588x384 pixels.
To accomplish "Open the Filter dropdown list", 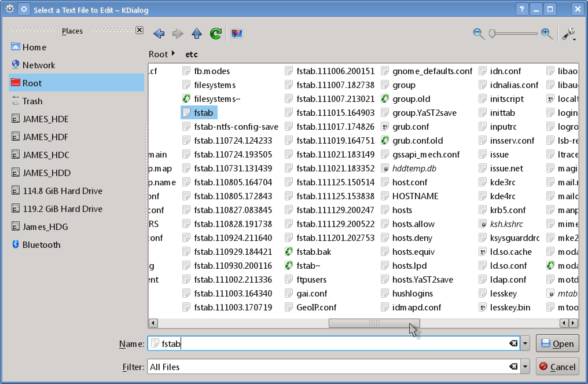I will pos(525,367).
